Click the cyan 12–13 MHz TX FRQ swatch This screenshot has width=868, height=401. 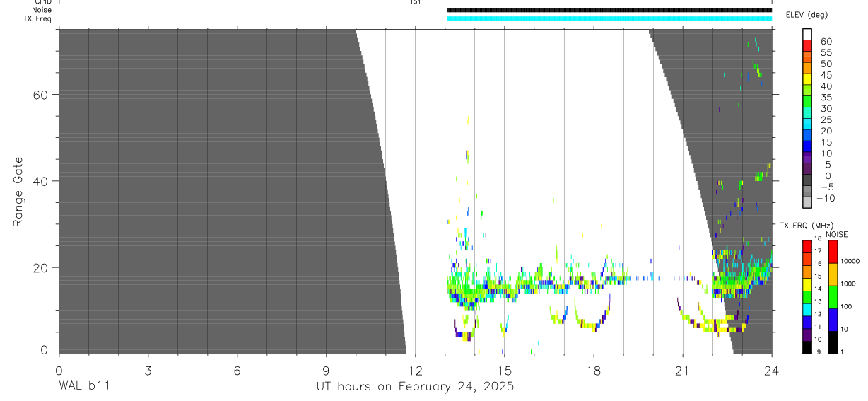click(x=807, y=310)
